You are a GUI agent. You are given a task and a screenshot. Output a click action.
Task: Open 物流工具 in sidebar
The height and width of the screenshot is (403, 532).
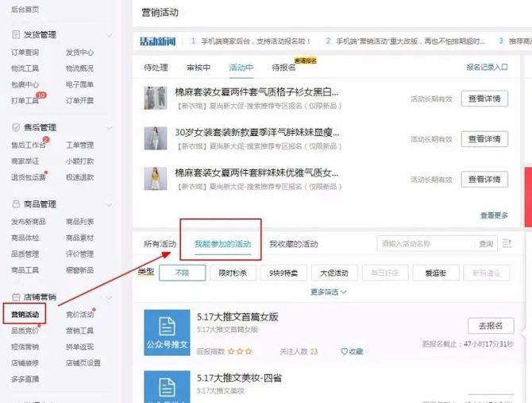point(25,68)
